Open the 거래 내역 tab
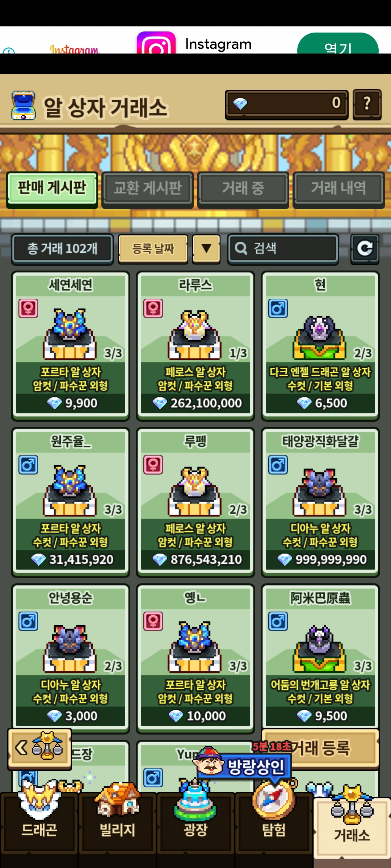The width and height of the screenshot is (391, 868). pyautogui.click(x=339, y=188)
